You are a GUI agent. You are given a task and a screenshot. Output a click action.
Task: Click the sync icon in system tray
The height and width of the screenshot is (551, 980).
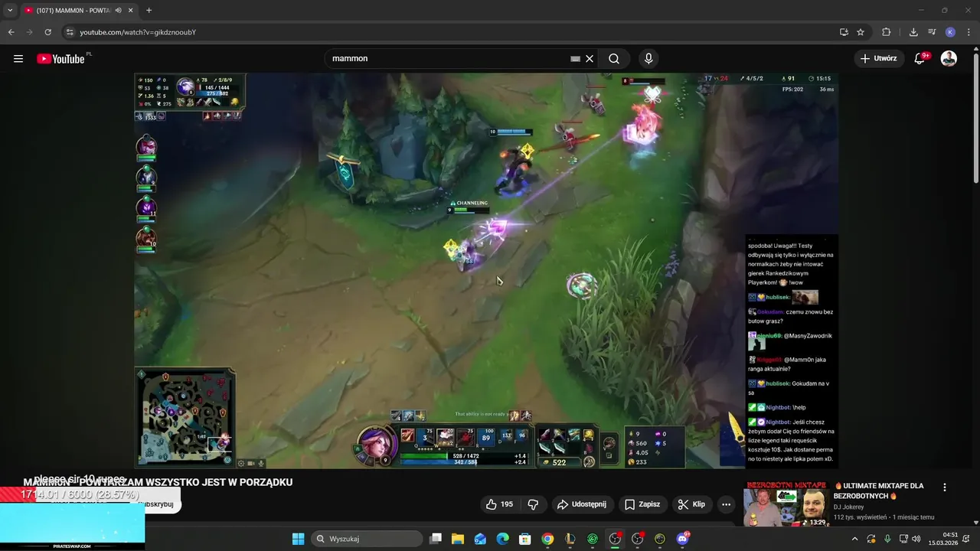pos(871,539)
